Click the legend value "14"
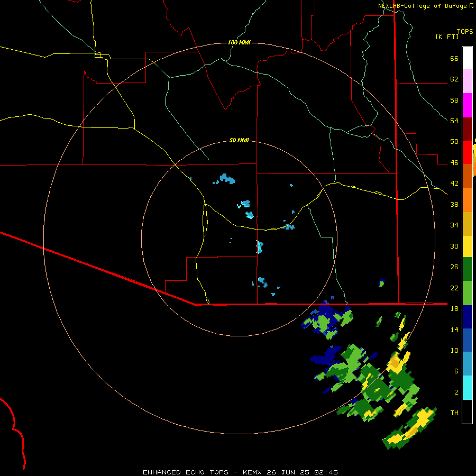476x476 pixels. point(454,329)
